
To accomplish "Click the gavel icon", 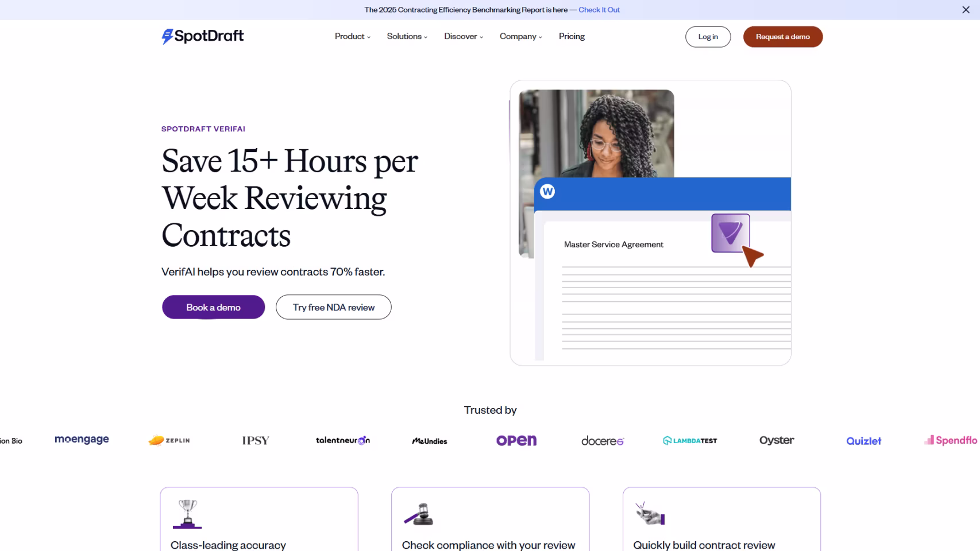I will [x=419, y=514].
